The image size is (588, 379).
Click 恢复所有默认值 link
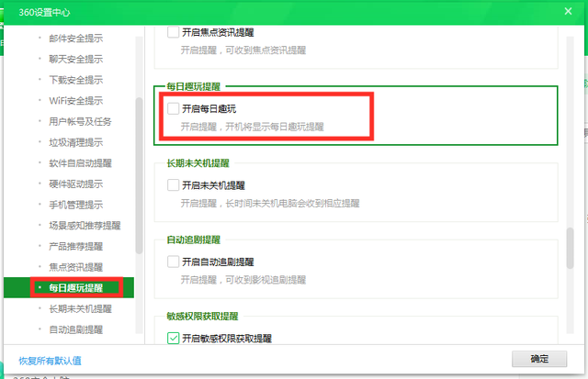click(50, 360)
